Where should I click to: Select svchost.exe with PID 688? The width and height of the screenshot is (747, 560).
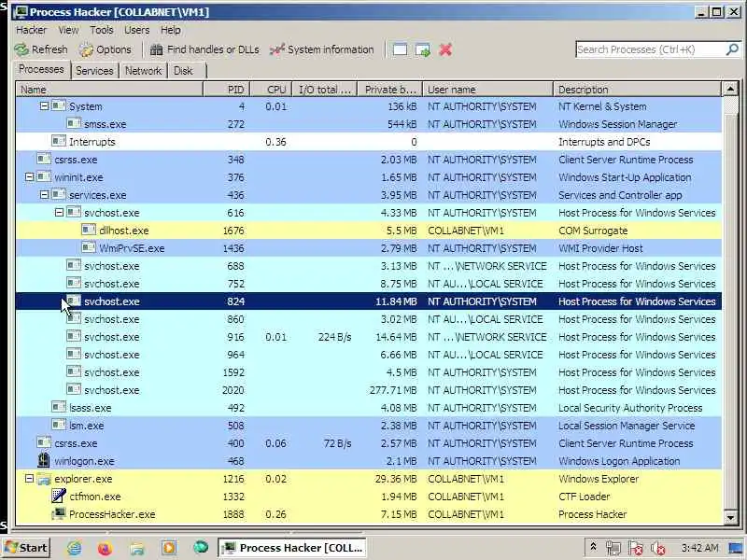click(x=369, y=266)
